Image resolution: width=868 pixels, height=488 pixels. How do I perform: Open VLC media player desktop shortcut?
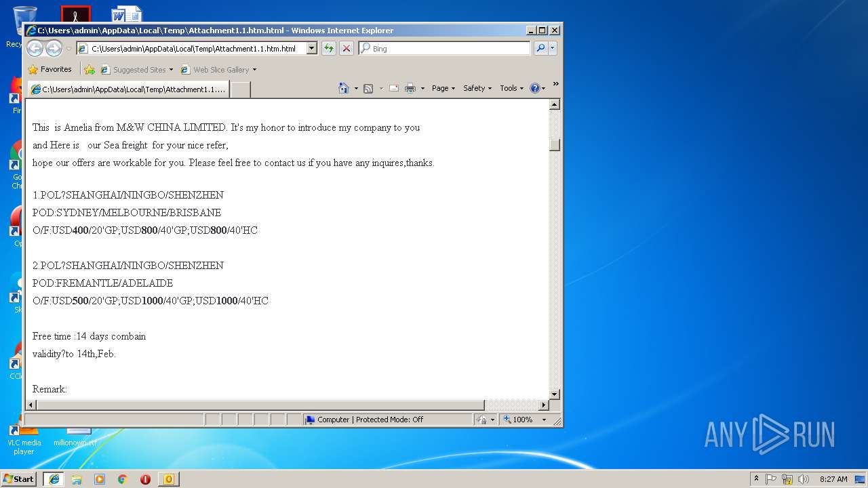[x=24, y=441]
